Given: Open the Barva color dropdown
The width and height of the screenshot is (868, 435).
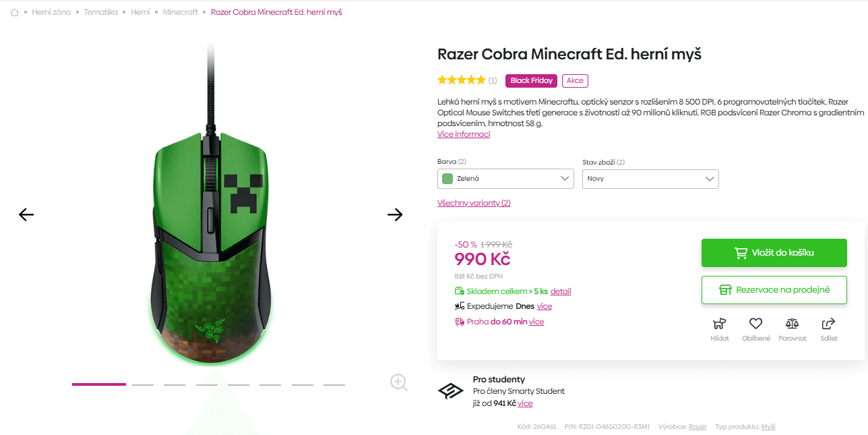Looking at the screenshot, I should click(505, 179).
